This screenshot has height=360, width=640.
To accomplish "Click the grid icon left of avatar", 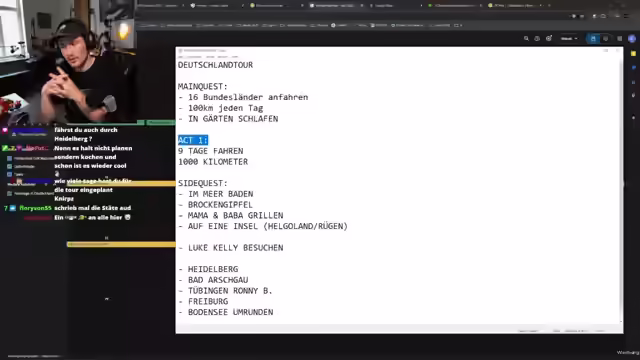I will (x=620, y=38).
